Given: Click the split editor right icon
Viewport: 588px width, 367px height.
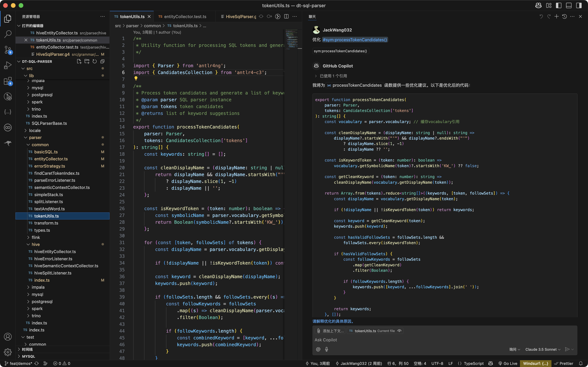Looking at the screenshot, I should pyautogui.click(x=286, y=17).
